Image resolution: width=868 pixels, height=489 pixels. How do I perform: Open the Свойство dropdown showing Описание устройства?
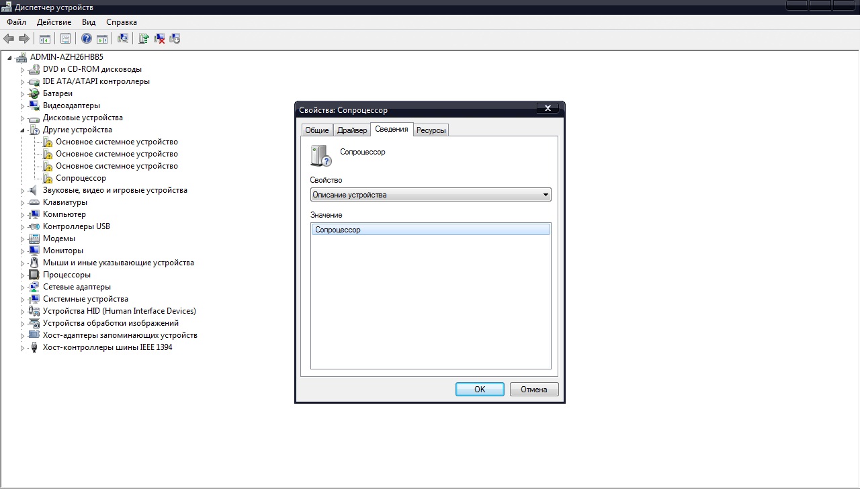[x=431, y=195]
